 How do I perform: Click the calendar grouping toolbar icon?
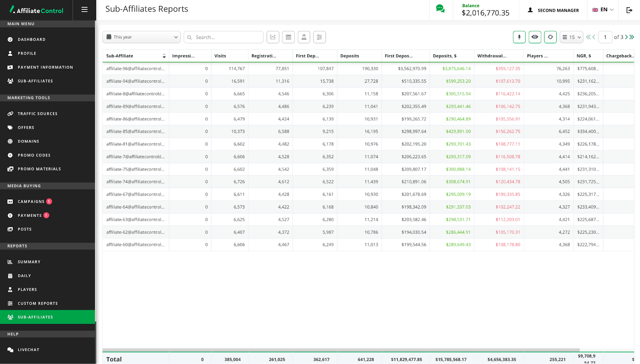288,37
